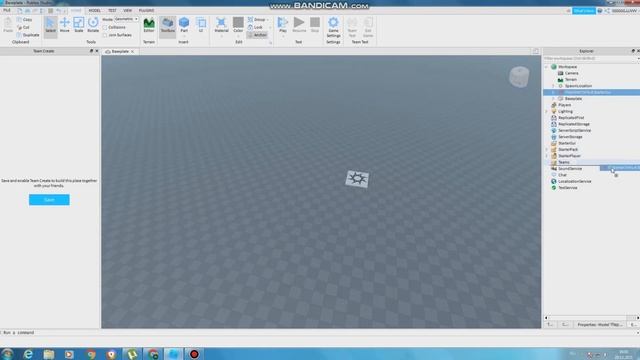
Task: Open the Mode Geometric dropdown
Action: pyautogui.click(x=126, y=19)
